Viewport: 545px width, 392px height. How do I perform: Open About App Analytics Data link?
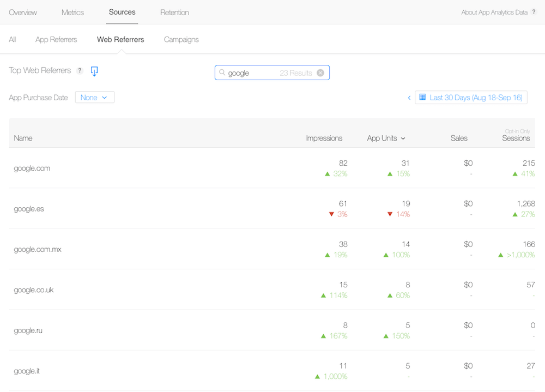tap(494, 13)
